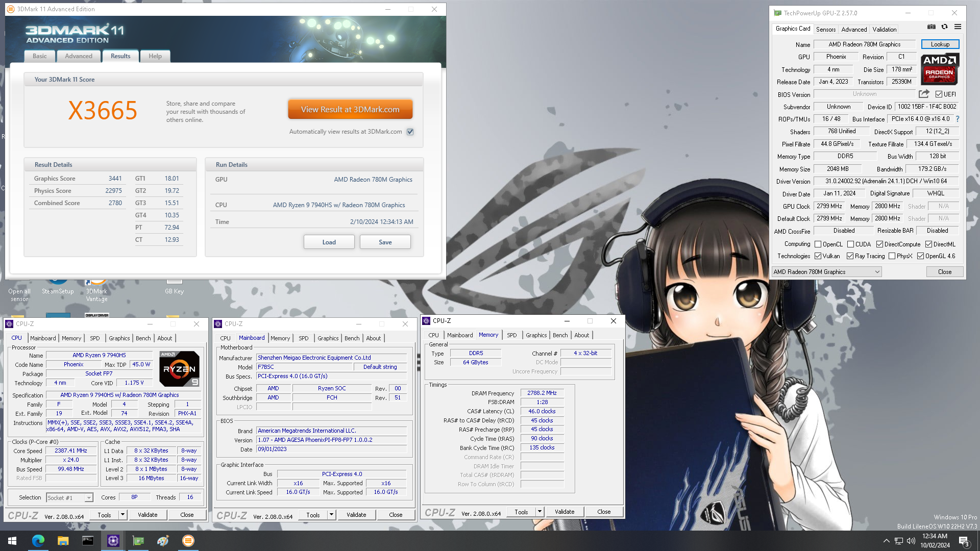Image resolution: width=980 pixels, height=551 pixels.
Task: Click the Lookup button in GPU-Z
Action: (940, 44)
